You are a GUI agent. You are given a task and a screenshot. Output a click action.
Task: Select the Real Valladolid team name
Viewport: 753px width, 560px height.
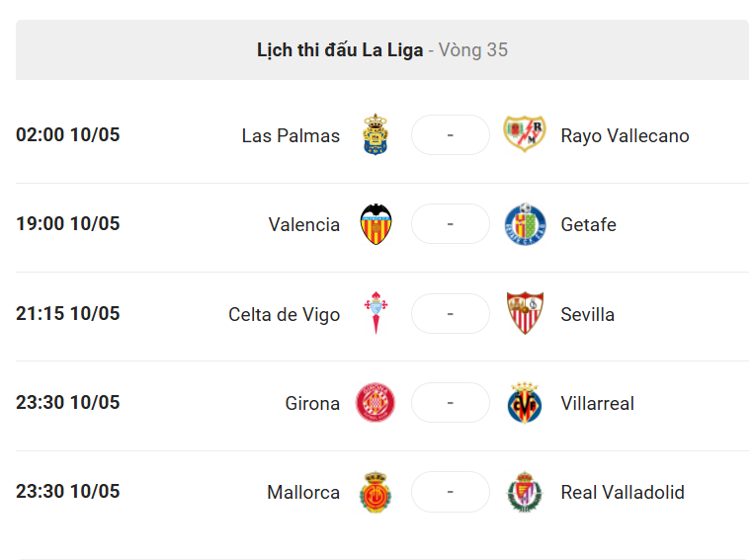[623, 492]
